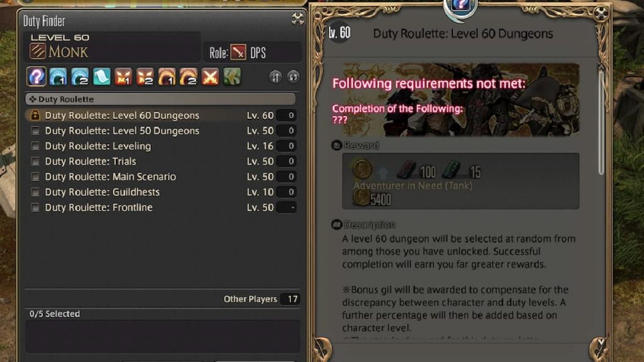
Task: Collapse the Duty Roulette section header
Action: (160, 99)
